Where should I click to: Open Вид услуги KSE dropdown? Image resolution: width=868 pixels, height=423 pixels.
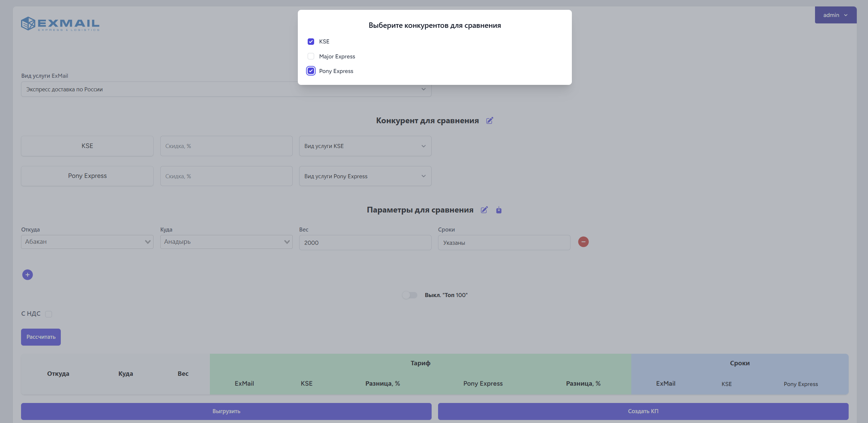(365, 146)
